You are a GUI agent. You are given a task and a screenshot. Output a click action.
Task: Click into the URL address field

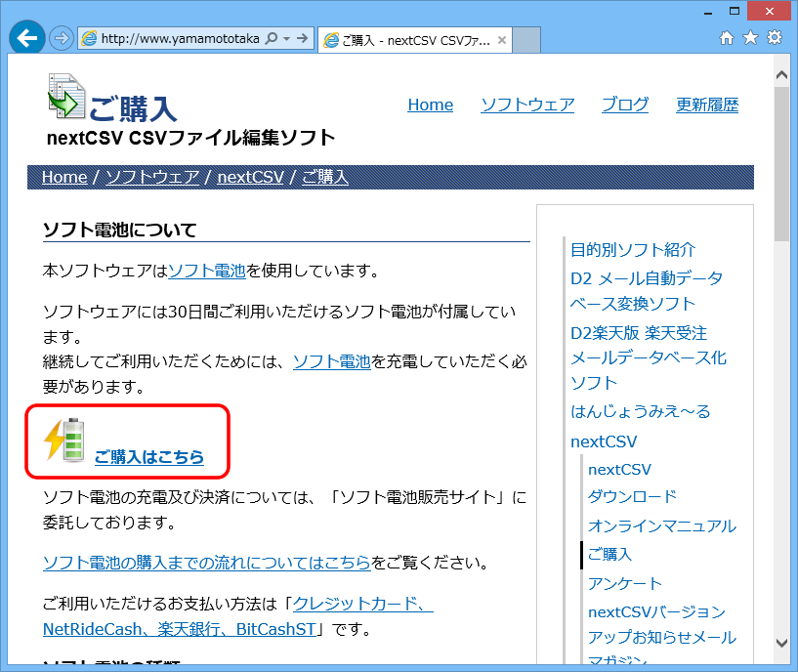(x=180, y=39)
